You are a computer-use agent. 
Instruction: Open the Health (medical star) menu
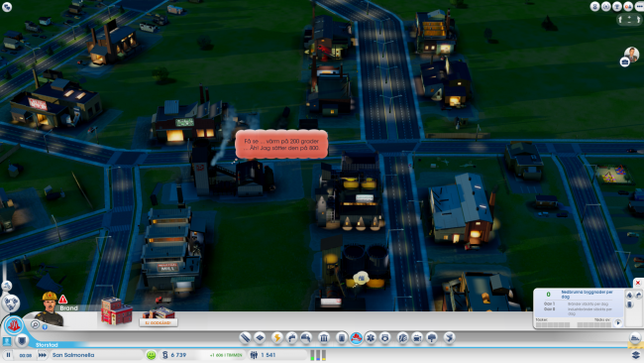click(x=371, y=338)
